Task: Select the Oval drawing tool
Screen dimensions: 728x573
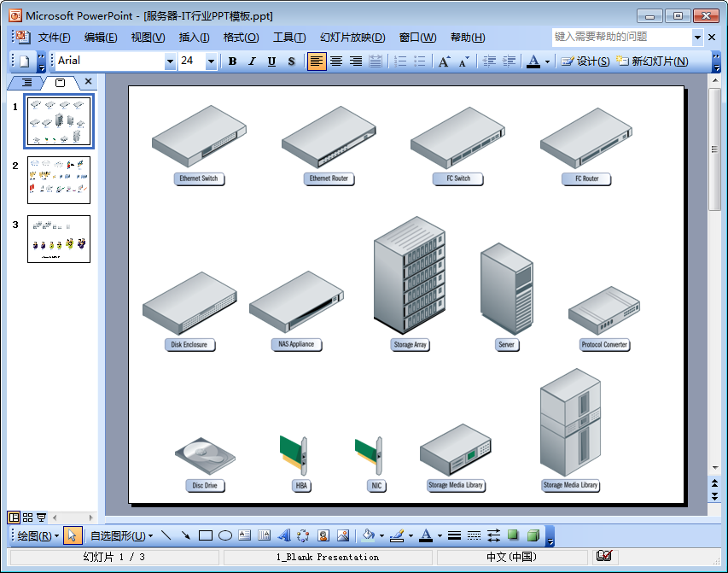Action: (225, 535)
